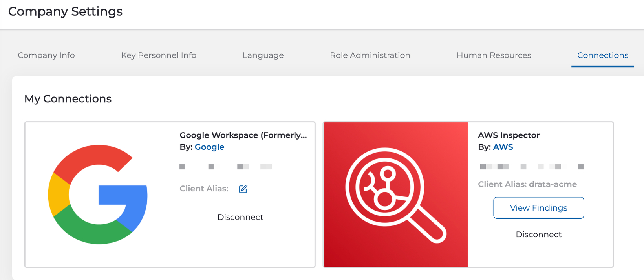Edit the Google Workspace client alias
Image resolution: width=644 pixels, height=280 pixels.
tap(243, 189)
